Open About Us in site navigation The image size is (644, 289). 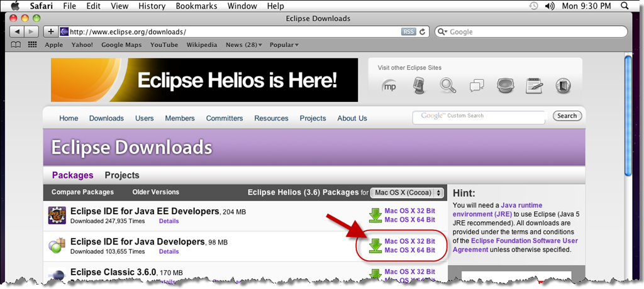tap(352, 118)
